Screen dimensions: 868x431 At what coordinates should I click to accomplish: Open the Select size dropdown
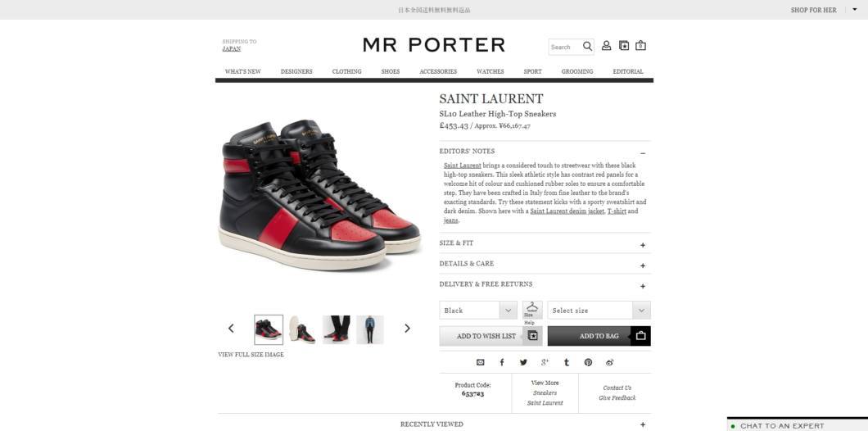click(599, 311)
